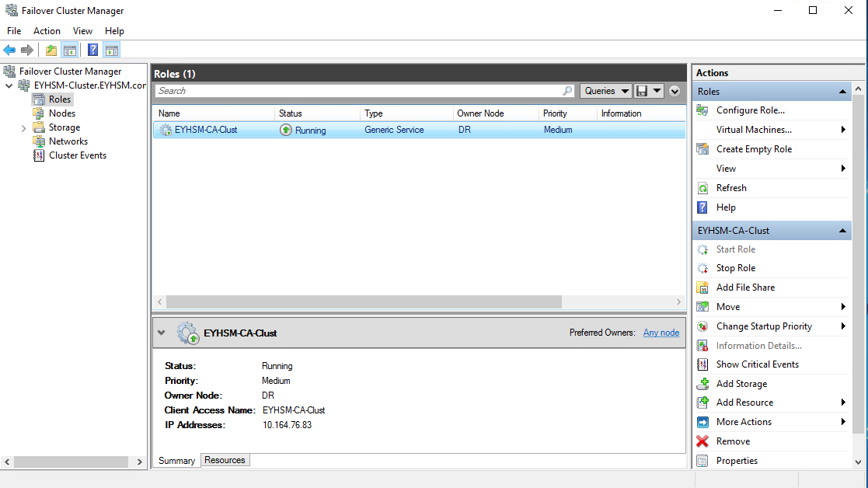Collapse the EYHSM-Cluster tree node
The height and width of the screenshot is (488, 868).
(9, 85)
